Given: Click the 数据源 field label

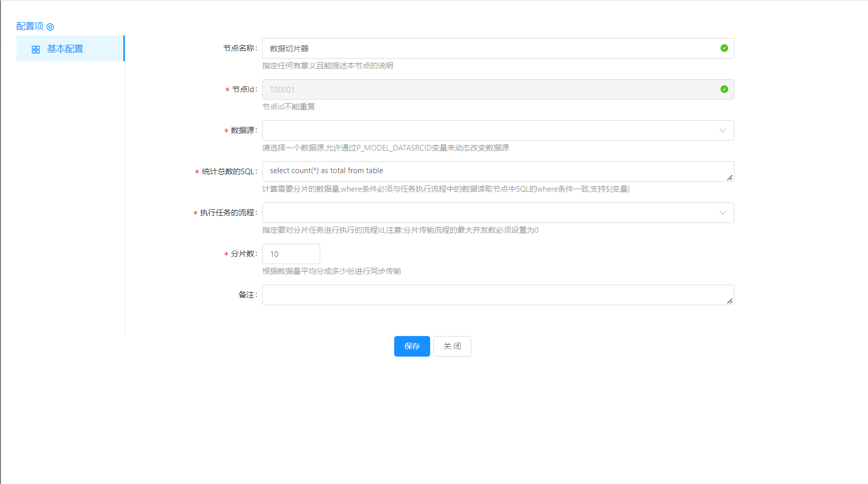Looking at the screenshot, I should point(243,131).
